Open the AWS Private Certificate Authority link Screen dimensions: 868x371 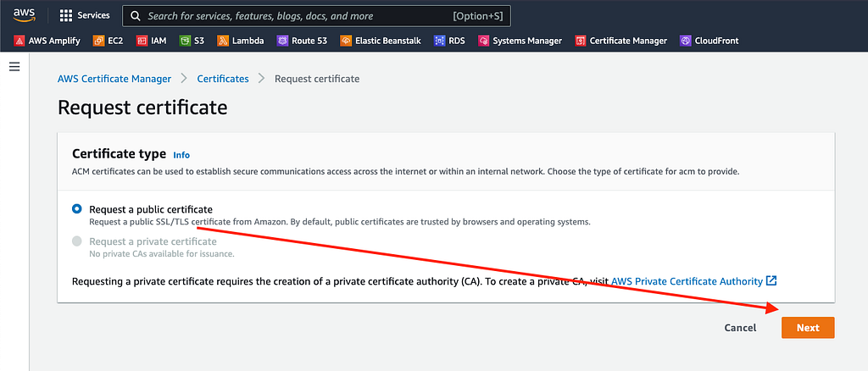click(687, 281)
